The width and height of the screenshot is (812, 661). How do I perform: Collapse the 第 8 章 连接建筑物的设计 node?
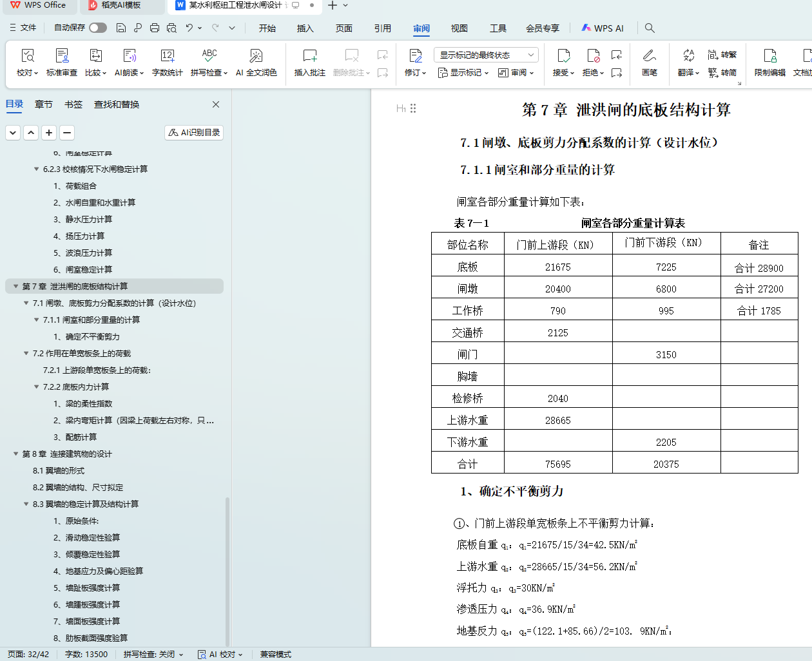click(x=15, y=454)
